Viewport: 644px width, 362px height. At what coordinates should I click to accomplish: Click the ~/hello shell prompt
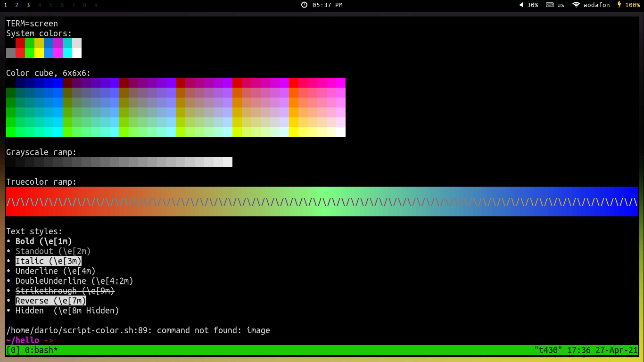(x=30, y=340)
